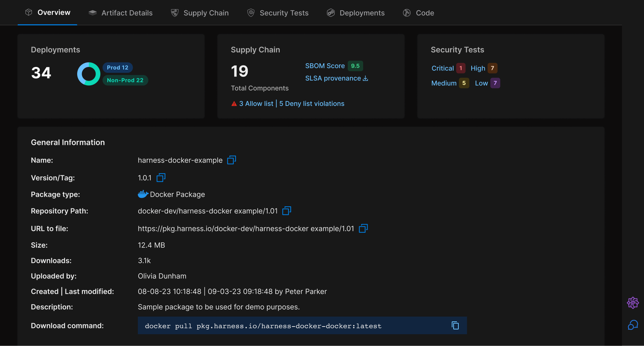Screen dimensions: 644x346
Task: Open the Supply Chain tab
Action: [200, 13]
